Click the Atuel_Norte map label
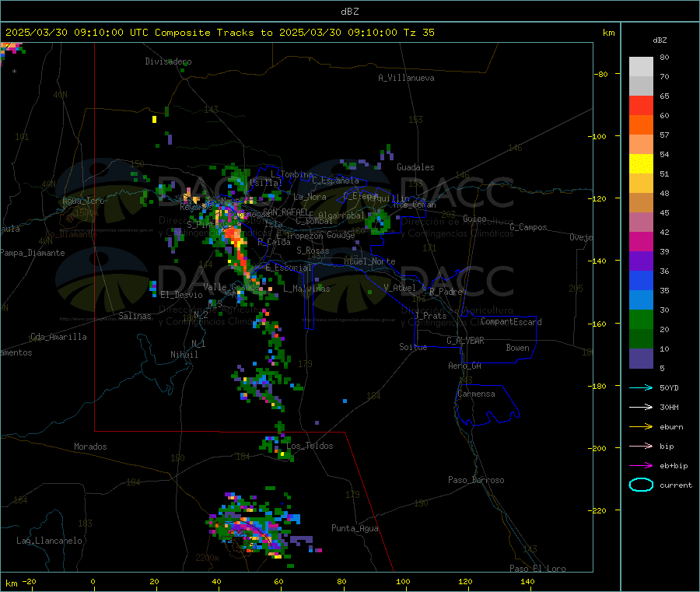The height and width of the screenshot is (592, 700). [x=369, y=261]
